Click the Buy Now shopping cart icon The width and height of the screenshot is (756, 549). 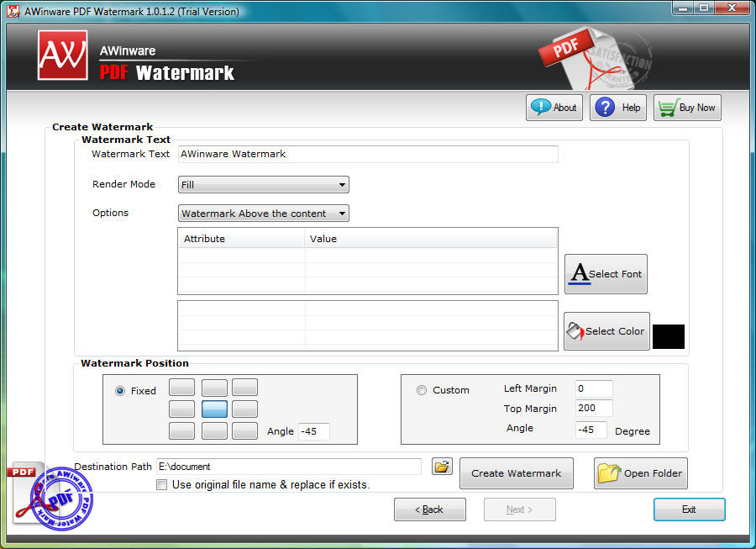point(687,107)
